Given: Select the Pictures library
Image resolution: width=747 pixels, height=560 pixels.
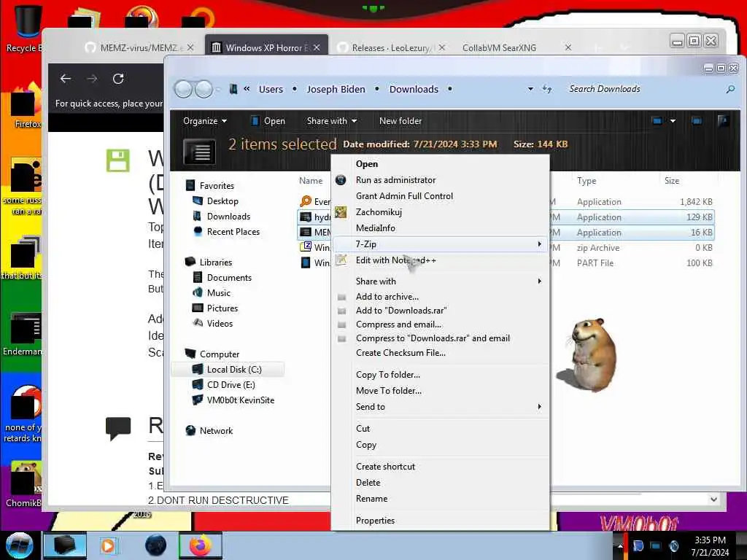Looking at the screenshot, I should coord(222,308).
